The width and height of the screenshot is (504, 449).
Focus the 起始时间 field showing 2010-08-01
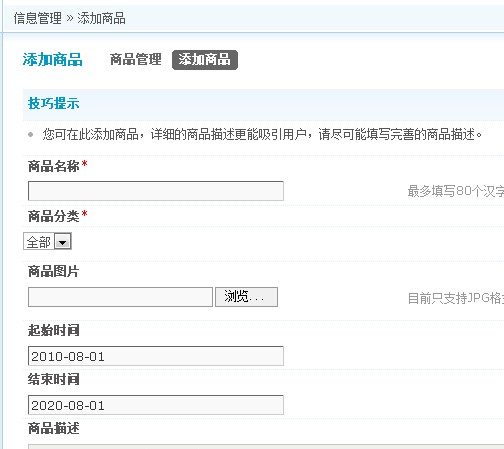[x=156, y=356]
